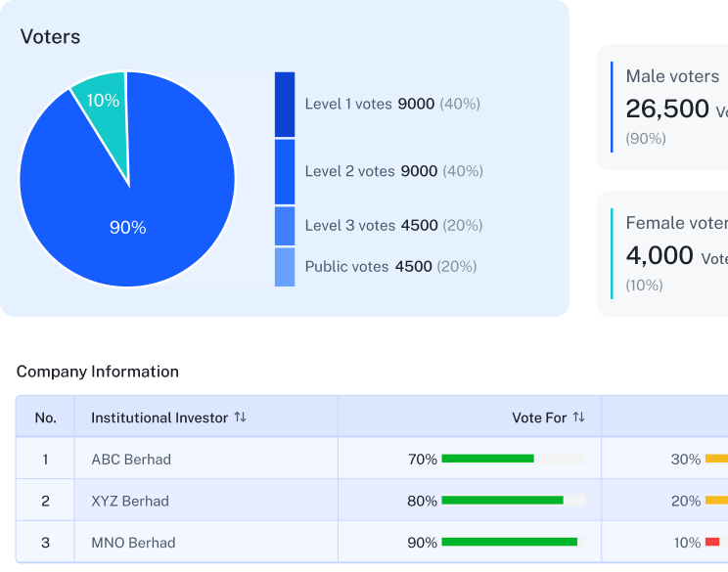Sort by Institutional Investor column icon
This screenshot has height=572, width=728.
pos(241,418)
